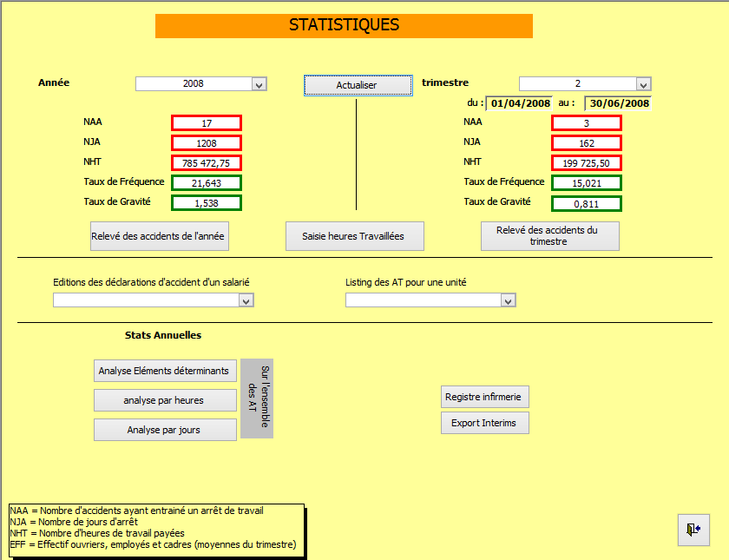Click the 'Sur l'ensemble des AT' gray label
Image resolution: width=729 pixels, height=560 pixels.
click(x=257, y=399)
